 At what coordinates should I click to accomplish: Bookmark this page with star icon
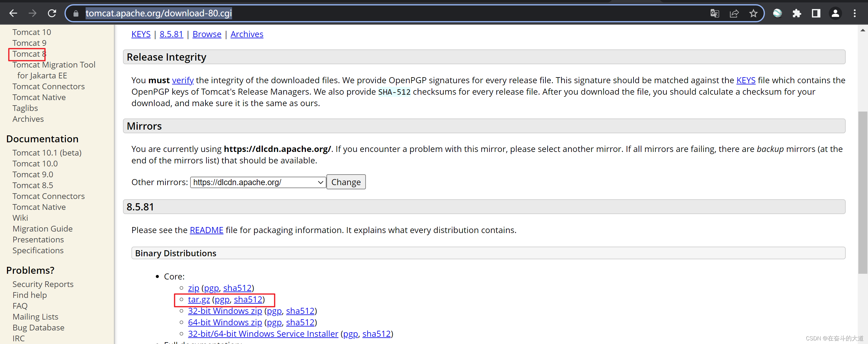tap(753, 13)
